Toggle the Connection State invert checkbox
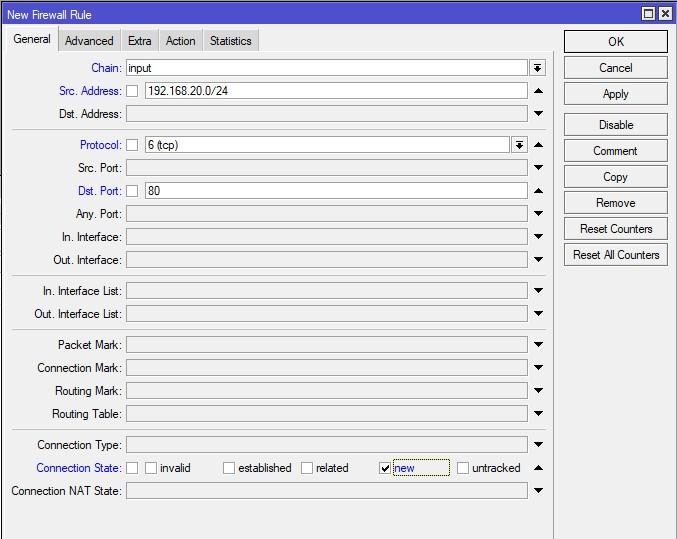The width and height of the screenshot is (677, 539). click(x=132, y=468)
